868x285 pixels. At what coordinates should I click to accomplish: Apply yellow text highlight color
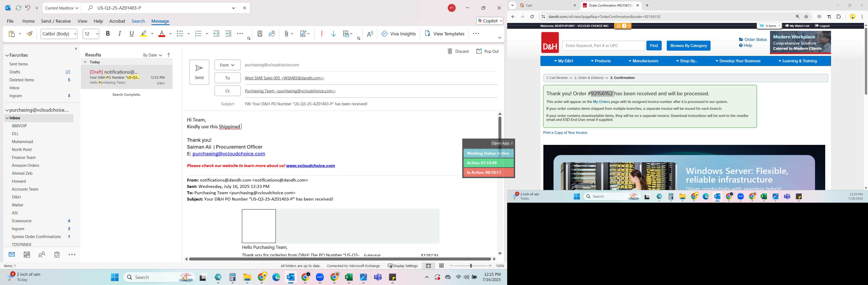(143, 34)
